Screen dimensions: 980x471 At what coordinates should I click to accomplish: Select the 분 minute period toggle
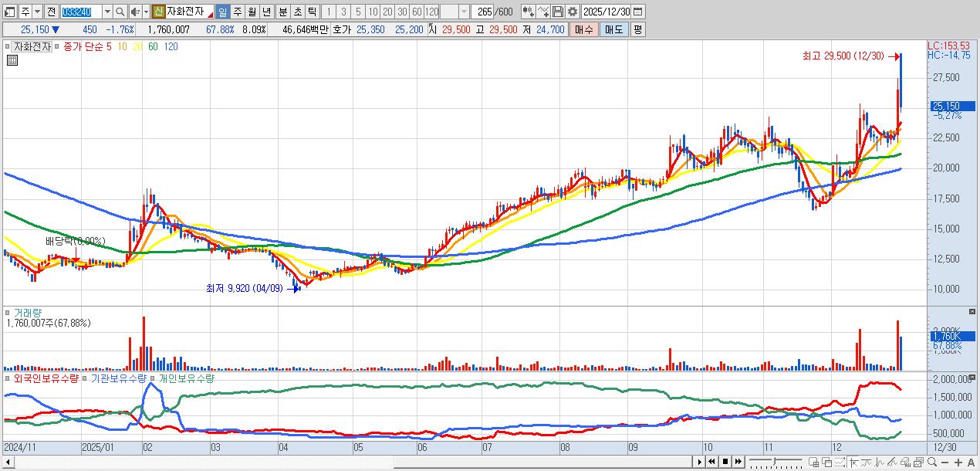[282, 12]
